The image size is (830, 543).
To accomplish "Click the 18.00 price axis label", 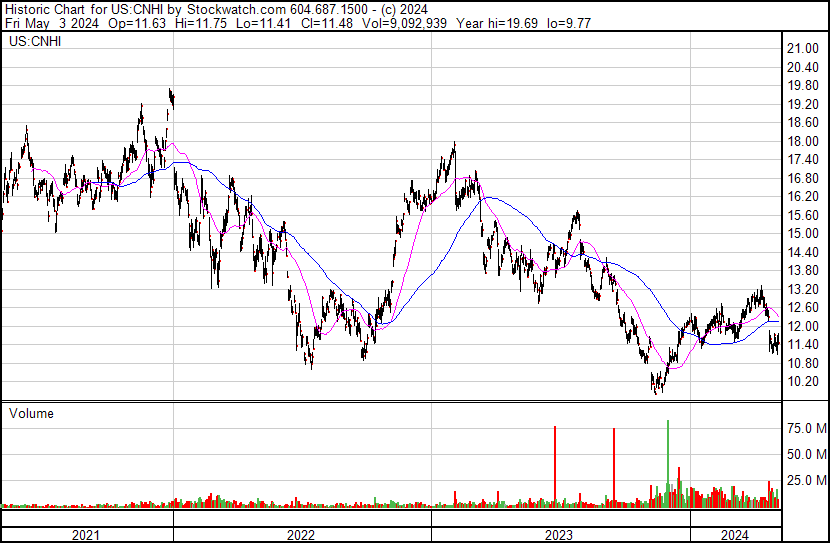I will pyautogui.click(x=803, y=141).
